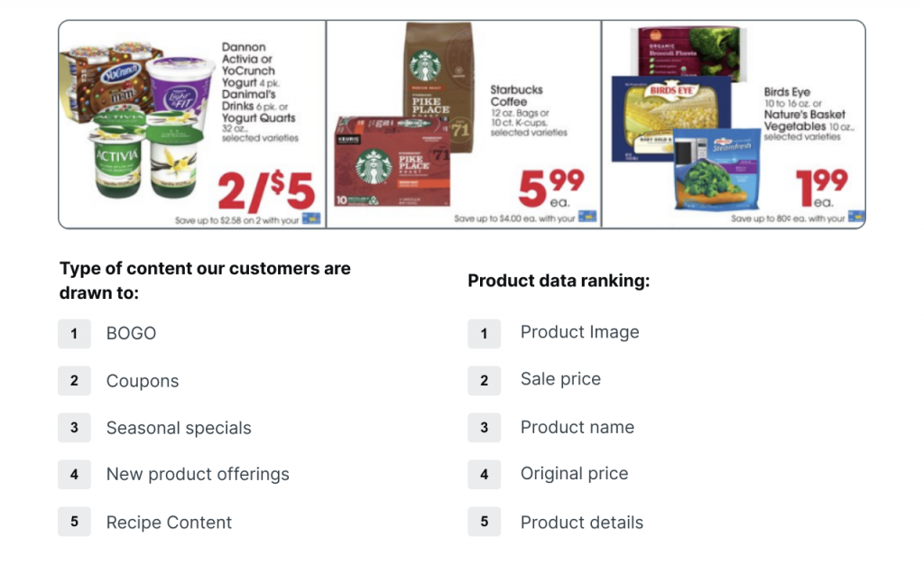The height and width of the screenshot is (584, 924).
Task: Click loyalty card icon in the yogurt ad
Action: pyautogui.click(x=311, y=218)
